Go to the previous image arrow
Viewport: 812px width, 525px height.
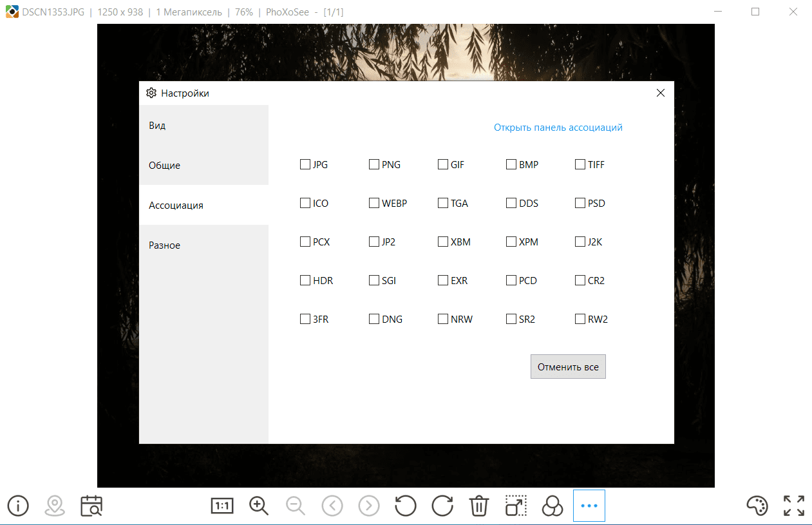click(332, 506)
